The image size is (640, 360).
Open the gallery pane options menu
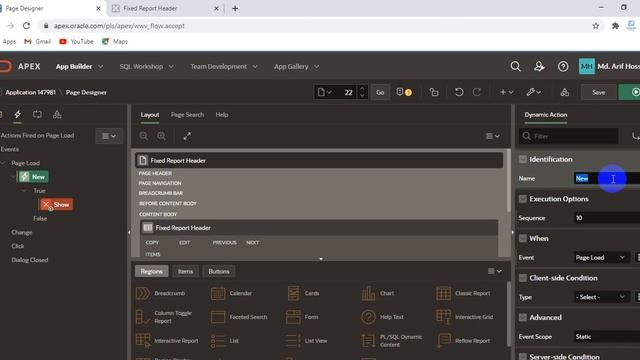pyautogui.click(x=495, y=271)
